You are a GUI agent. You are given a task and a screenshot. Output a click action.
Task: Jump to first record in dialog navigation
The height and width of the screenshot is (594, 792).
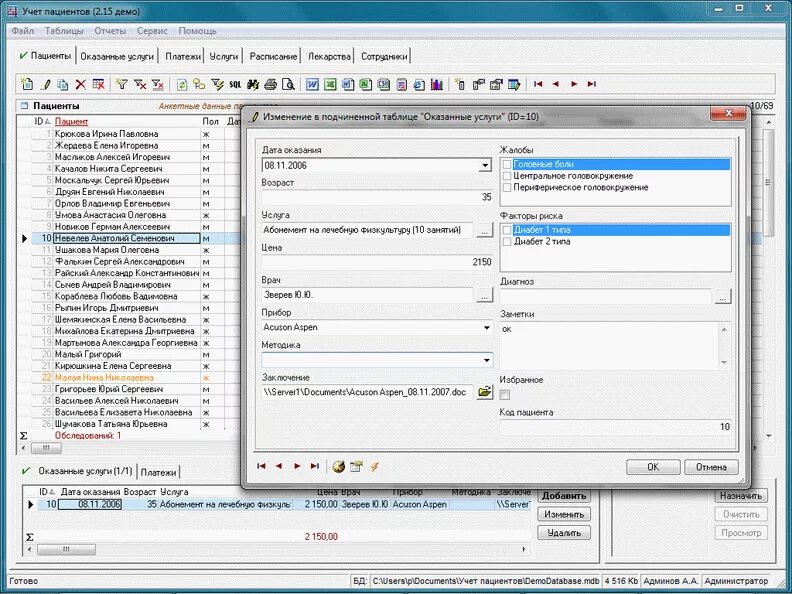tap(261, 466)
